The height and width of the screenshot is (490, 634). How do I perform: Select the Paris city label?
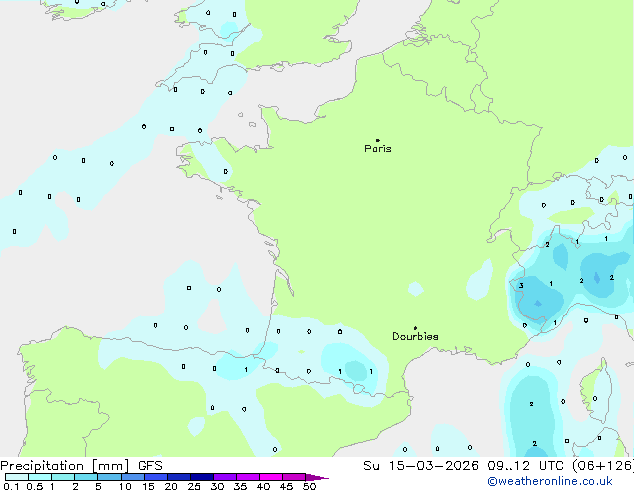[378, 149]
